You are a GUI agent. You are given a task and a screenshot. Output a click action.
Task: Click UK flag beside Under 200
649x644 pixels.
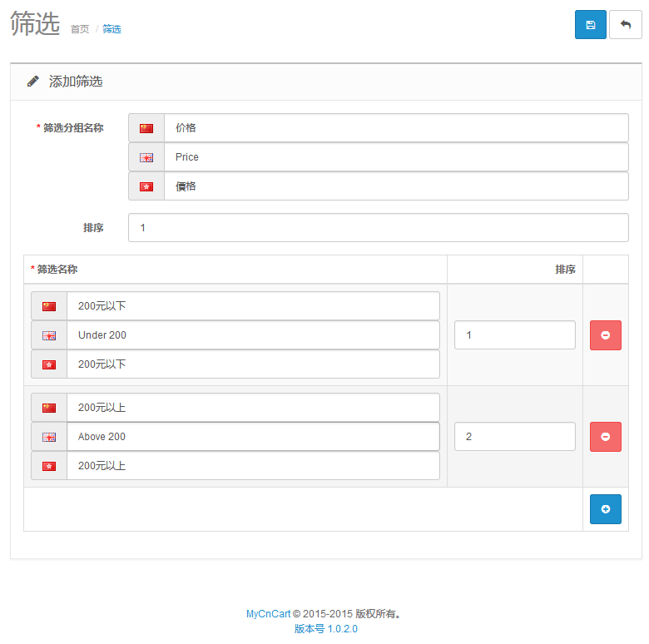pos(49,335)
